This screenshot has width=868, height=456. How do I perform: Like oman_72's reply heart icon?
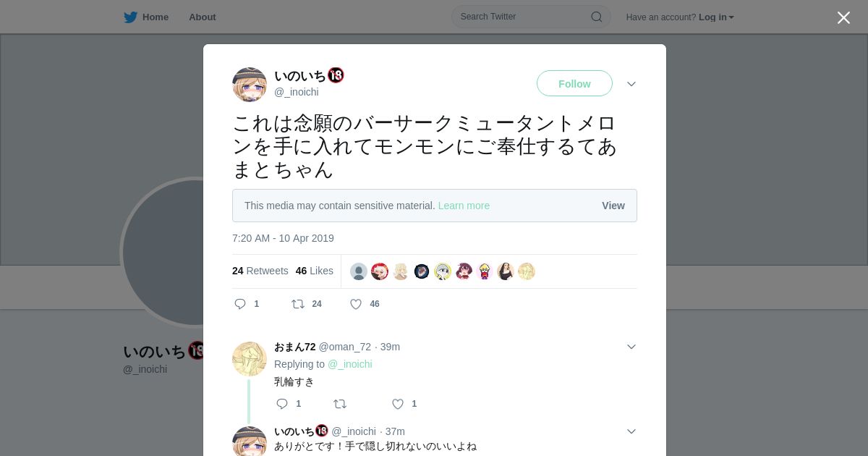(398, 404)
